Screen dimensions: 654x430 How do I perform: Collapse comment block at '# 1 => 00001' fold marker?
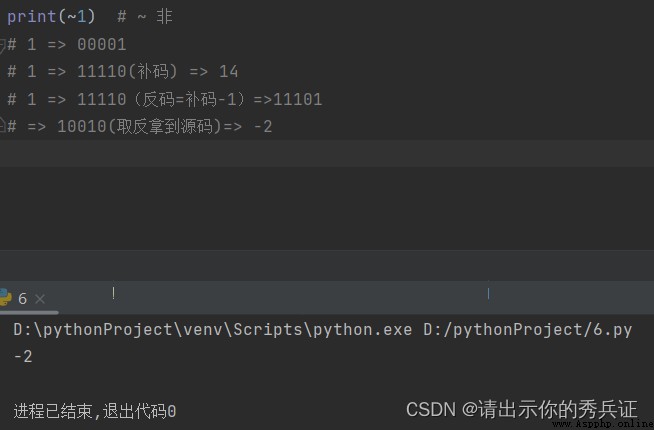click(x=2, y=45)
